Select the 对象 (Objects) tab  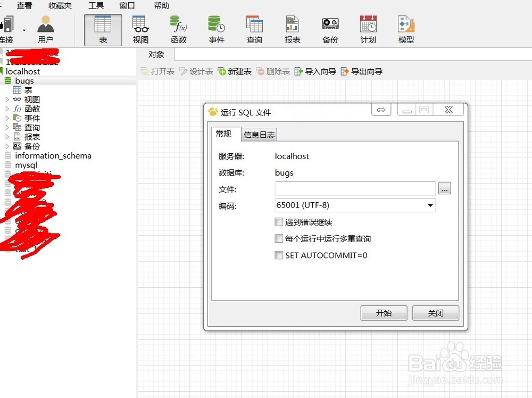tap(156, 54)
